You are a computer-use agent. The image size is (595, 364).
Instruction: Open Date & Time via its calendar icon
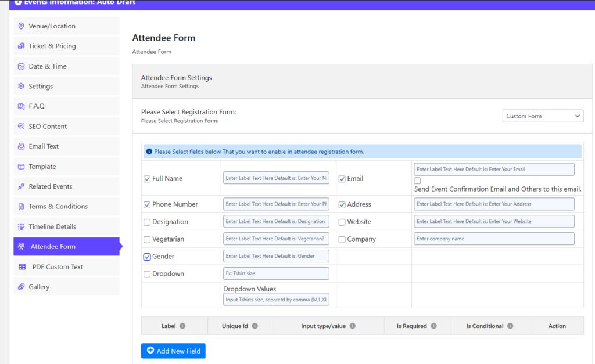click(21, 66)
